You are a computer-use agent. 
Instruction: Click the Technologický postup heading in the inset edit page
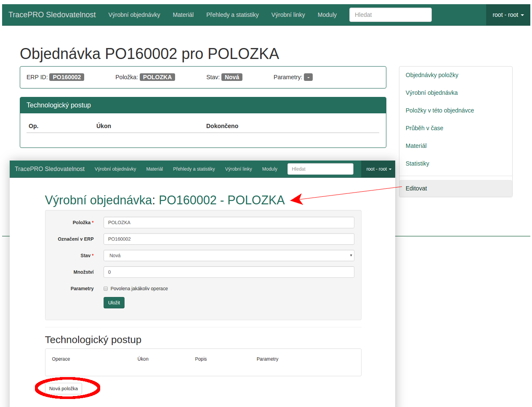click(x=93, y=340)
